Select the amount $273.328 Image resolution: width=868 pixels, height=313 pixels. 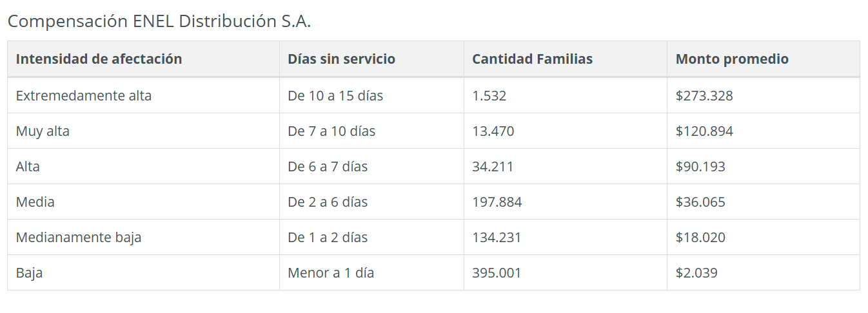click(x=704, y=96)
